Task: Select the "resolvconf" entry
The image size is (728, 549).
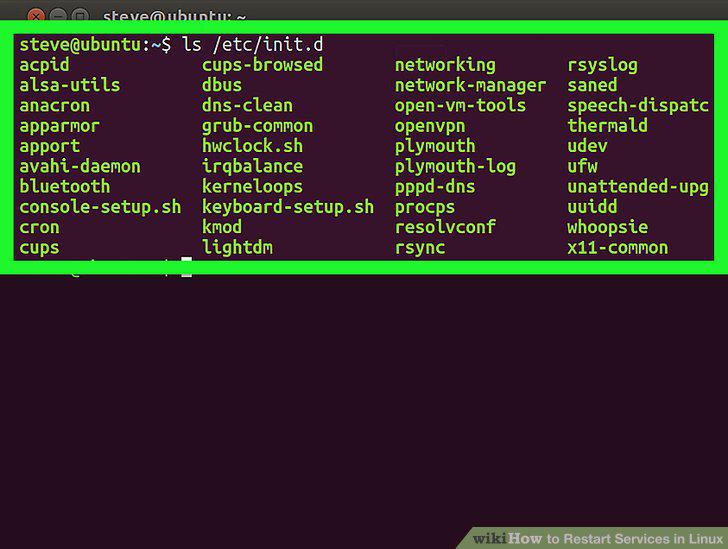Action: point(445,227)
